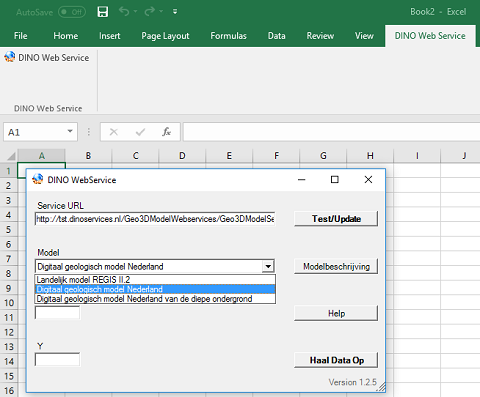Select the Data tab
The image size is (480, 397).
[276, 36]
